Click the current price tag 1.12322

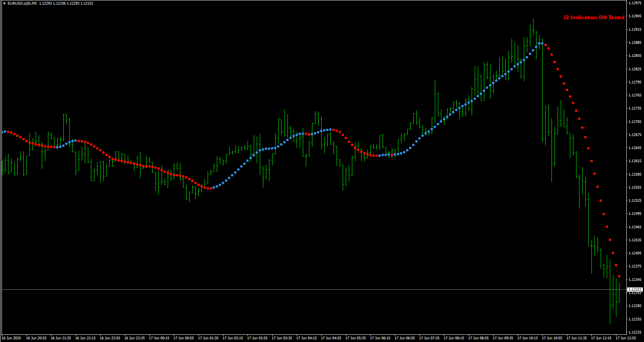pos(634,289)
